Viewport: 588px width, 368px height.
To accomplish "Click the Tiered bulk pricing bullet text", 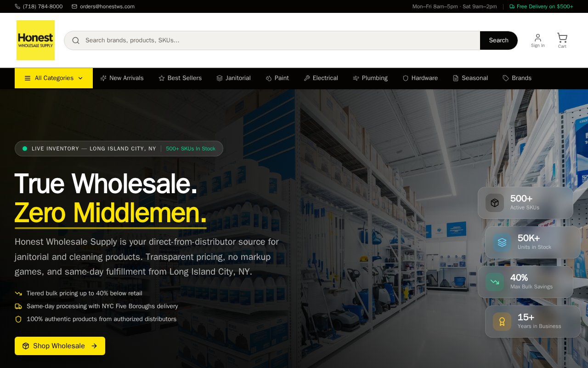I will click(x=85, y=293).
